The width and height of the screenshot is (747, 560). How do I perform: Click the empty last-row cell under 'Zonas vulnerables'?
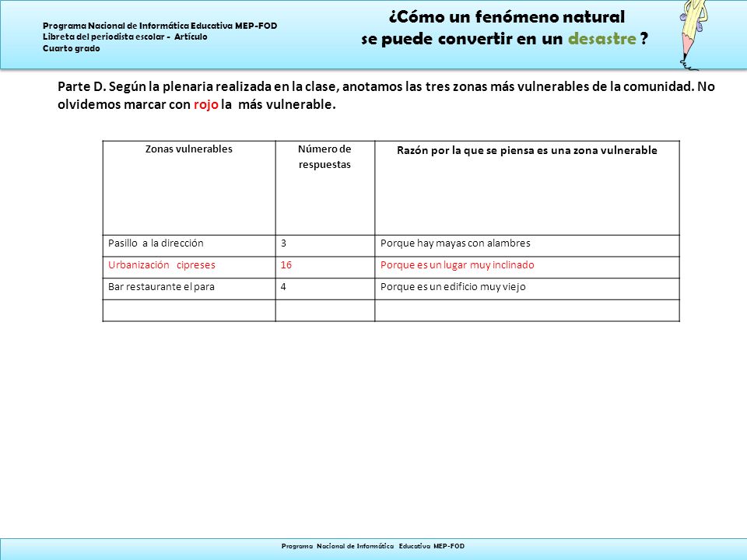188,310
